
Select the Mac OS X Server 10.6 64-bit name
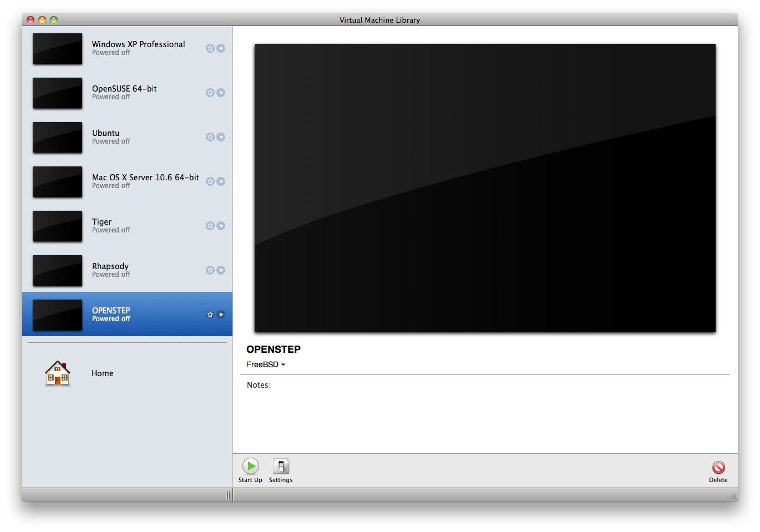[145, 178]
